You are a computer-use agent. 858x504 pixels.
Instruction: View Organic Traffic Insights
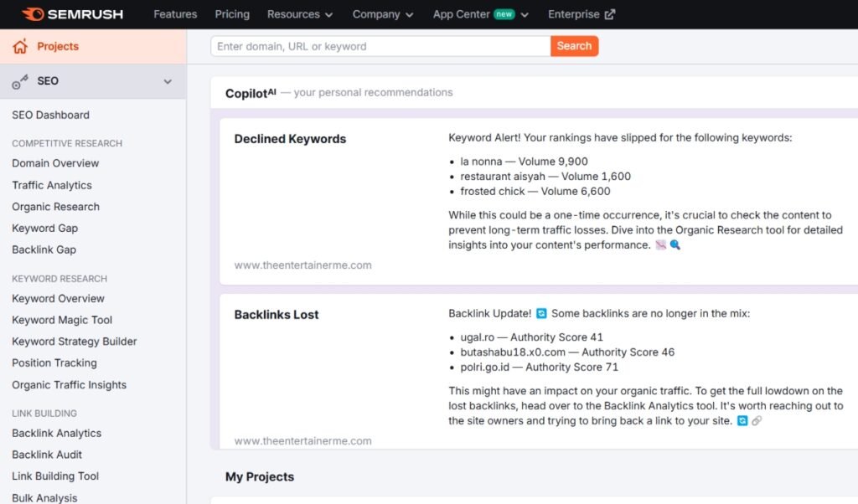pos(69,385)
